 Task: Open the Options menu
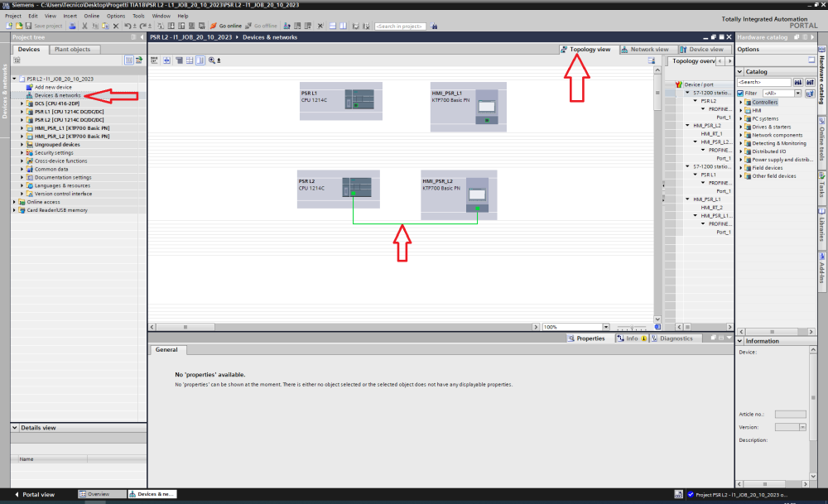pos(116,16)
